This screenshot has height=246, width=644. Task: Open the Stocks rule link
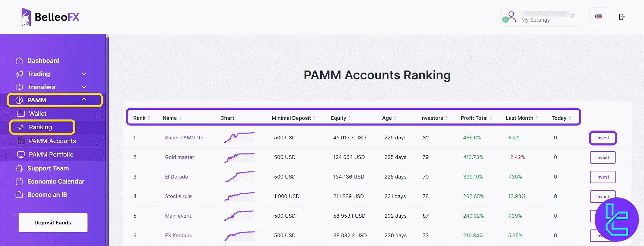coord(178,196)
